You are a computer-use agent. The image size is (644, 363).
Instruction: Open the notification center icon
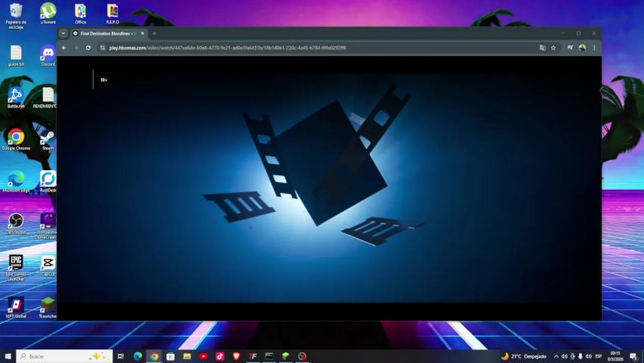(634, 356)
